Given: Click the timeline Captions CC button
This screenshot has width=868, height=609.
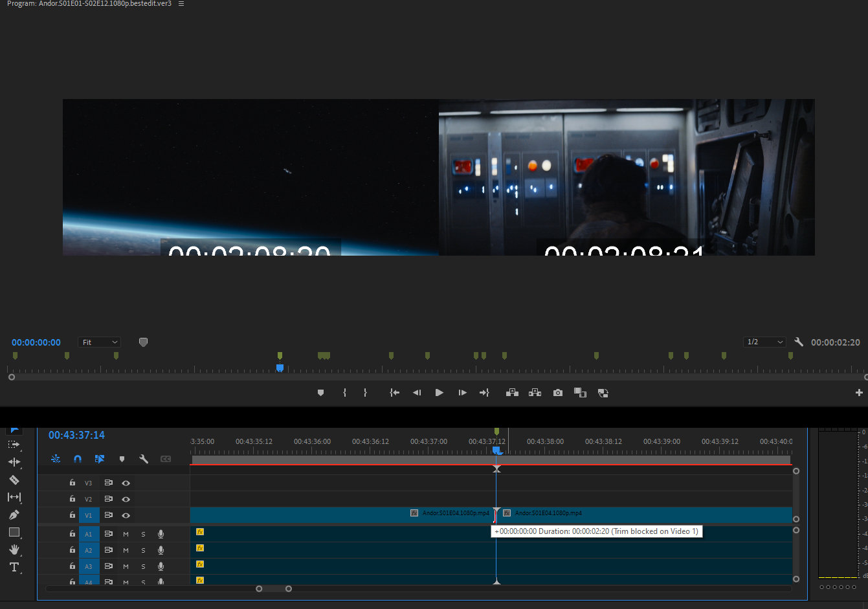Looking at the screenshot, I should [x=166, y=459].
